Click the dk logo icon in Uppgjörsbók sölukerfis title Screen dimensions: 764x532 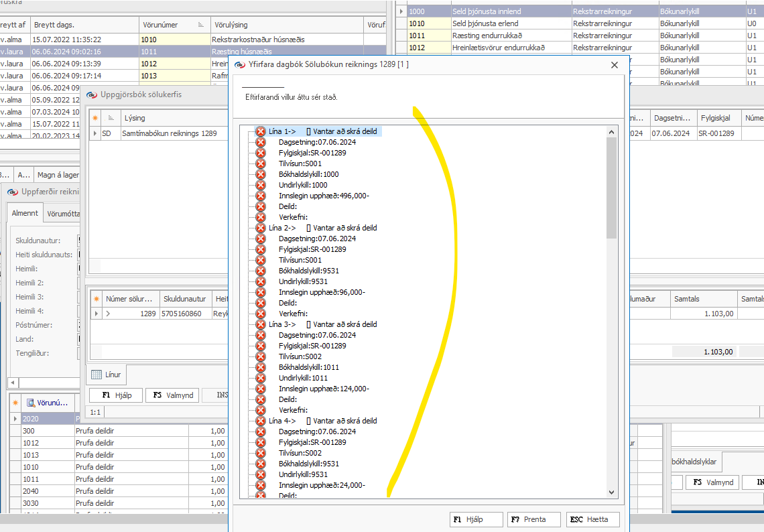(92, 94)
